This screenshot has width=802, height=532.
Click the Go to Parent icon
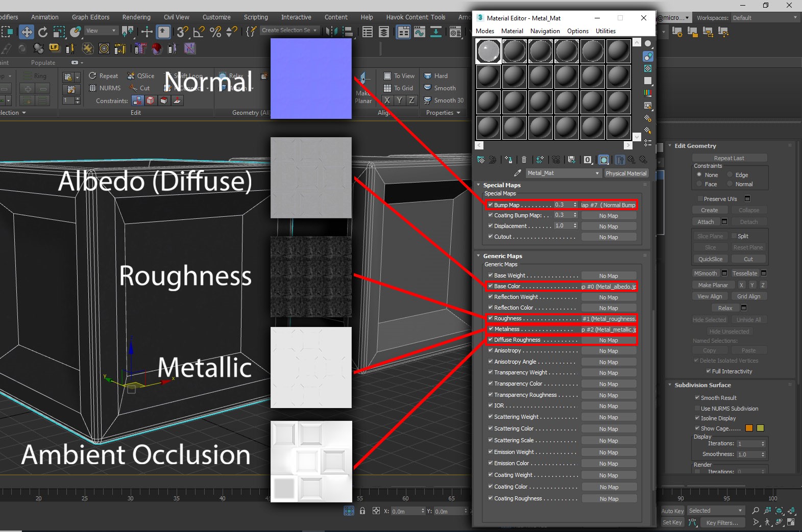coord(631,160)
